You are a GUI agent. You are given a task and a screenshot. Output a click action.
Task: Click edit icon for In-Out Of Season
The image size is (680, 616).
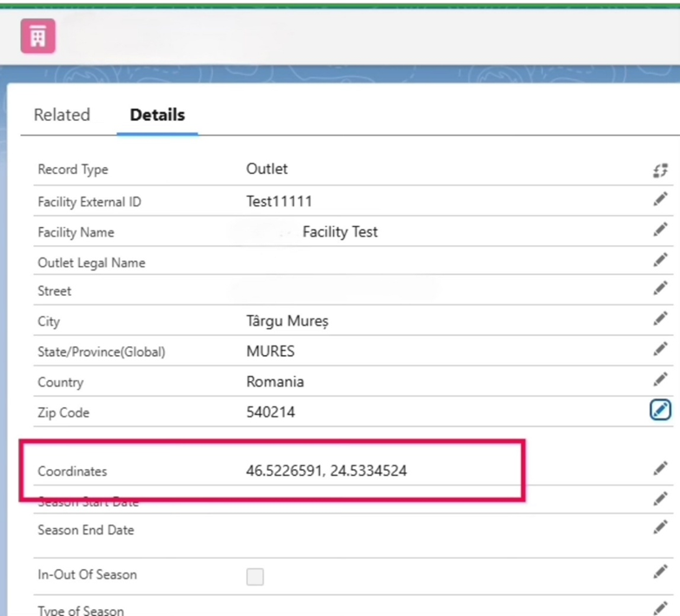click(660, 572)
